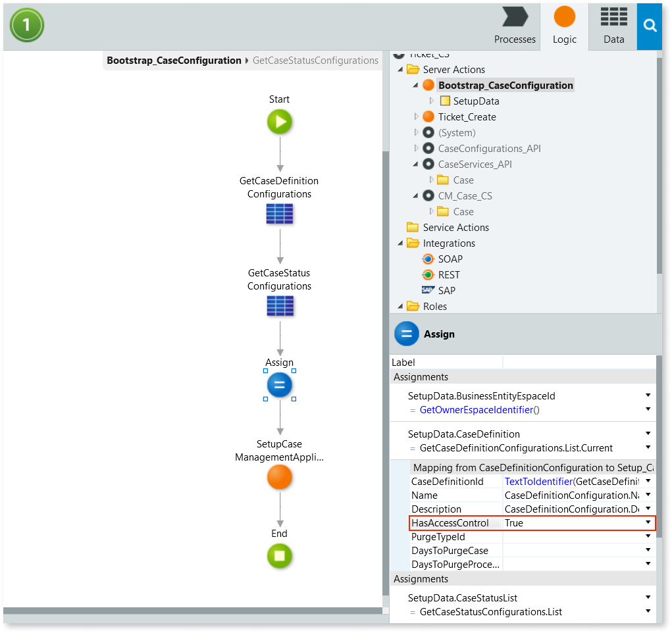Select the Ticket_Create tree item
672x633 pixels.
467,116
